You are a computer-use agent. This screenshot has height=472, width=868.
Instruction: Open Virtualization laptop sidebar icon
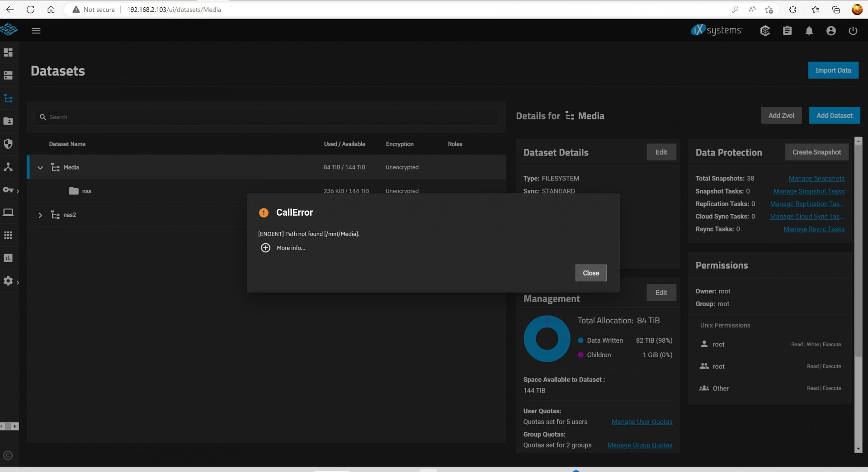(x=8, y=212)
